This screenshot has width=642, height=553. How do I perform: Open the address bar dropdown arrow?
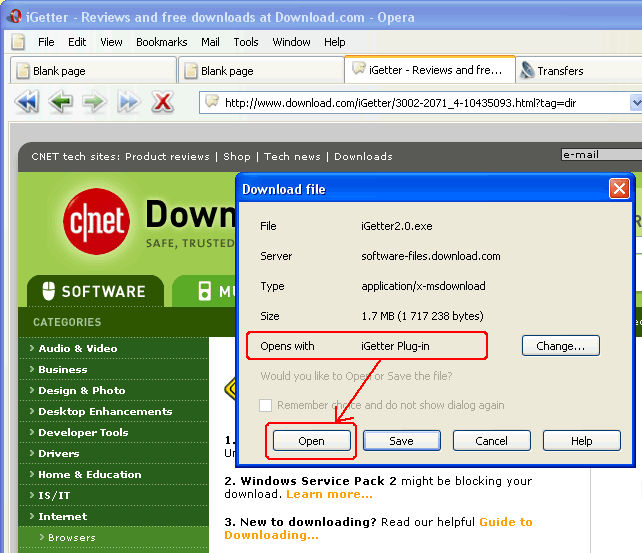pyautogui.click(x=635, y=102)
